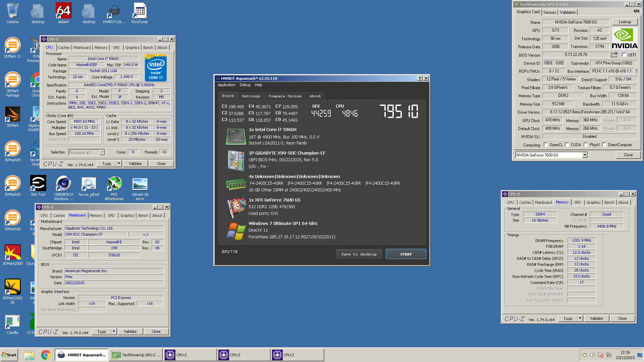Open the Cestino recycle bin icon
This screenshot has height=362, width=644.
[x=12, y=13]
